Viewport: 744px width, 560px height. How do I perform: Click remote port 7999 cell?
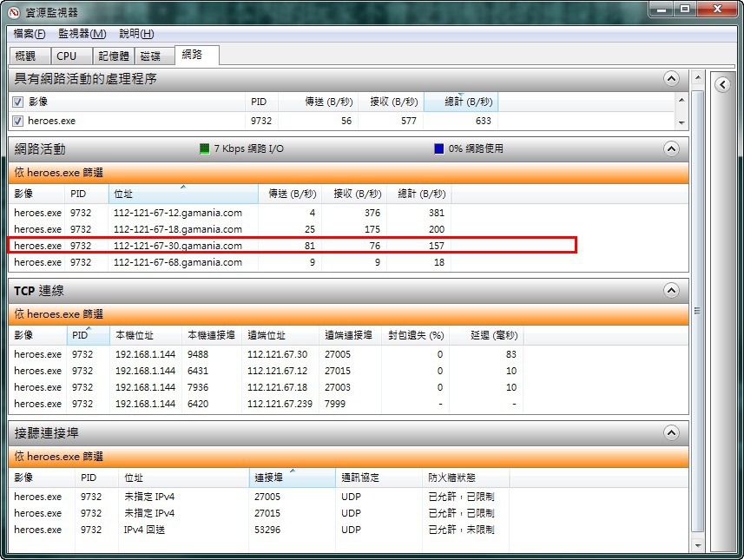click(x=335, y=404)
